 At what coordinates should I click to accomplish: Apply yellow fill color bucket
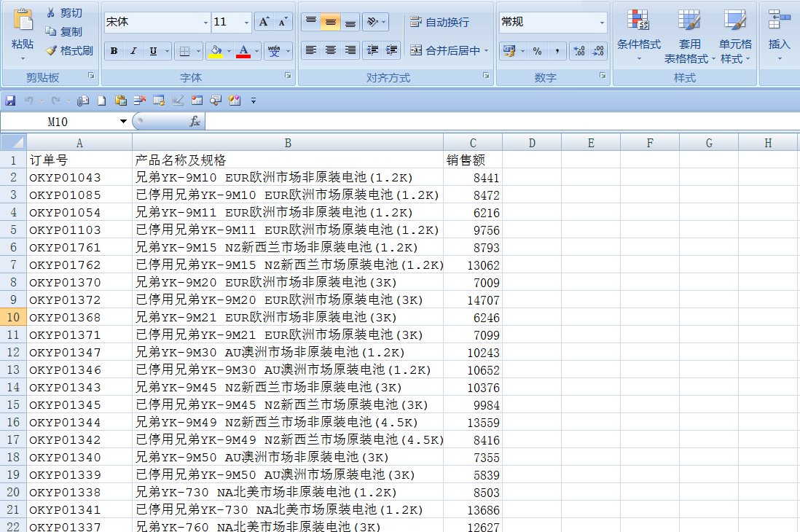pos(216,51)
